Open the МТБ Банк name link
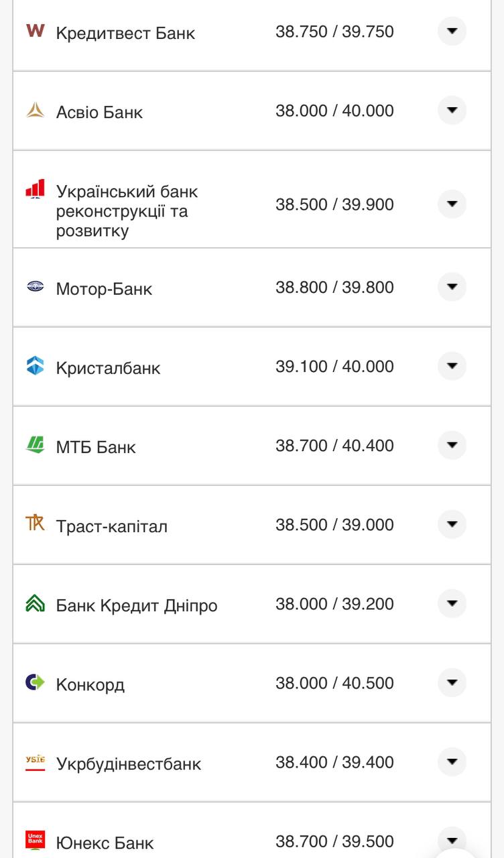504x858 pixels. [96, 447]
